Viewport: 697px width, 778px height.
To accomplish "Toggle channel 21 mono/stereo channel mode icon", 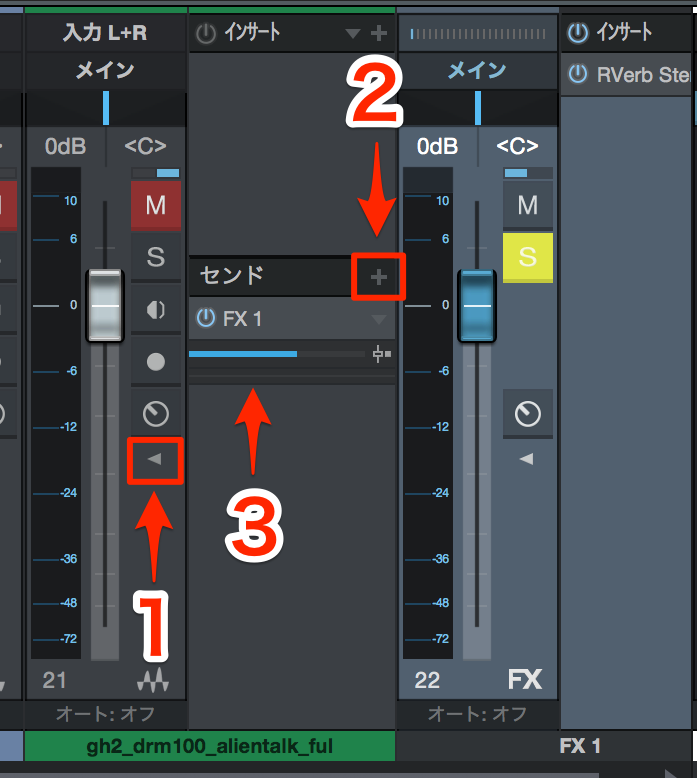I will pos(156,310).
